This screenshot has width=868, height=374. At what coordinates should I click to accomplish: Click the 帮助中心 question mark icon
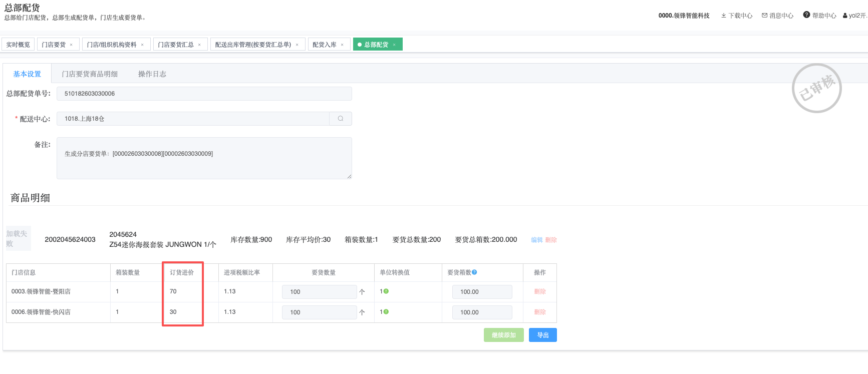coord(806,15)
